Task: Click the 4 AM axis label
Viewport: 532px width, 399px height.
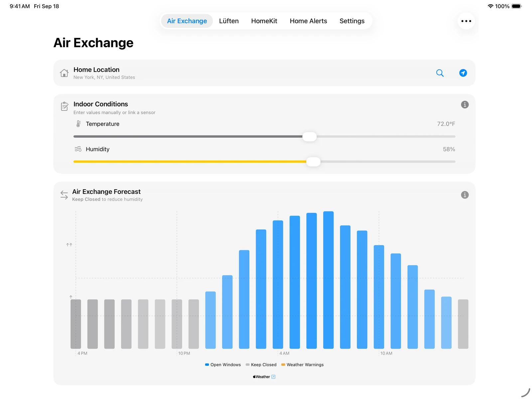Action: point(284,353)
